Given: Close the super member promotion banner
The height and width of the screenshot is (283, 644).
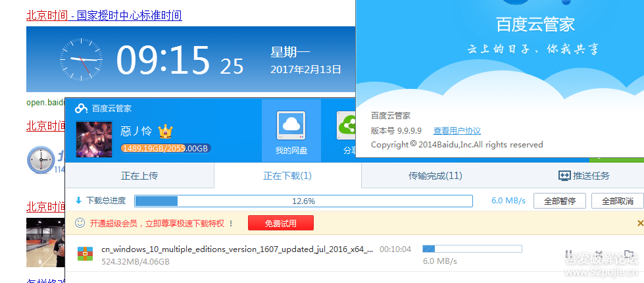Looking at the screenshot, I should 640,223.
